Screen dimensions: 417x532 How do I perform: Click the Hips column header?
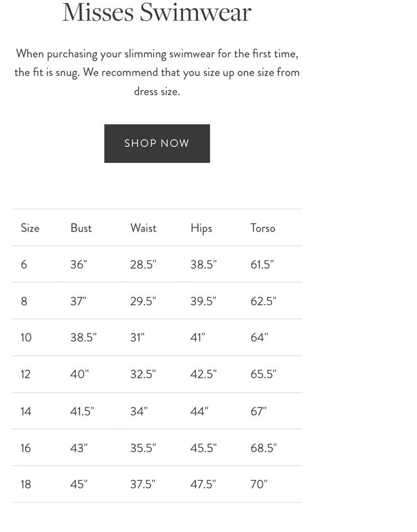pos(201,228)
